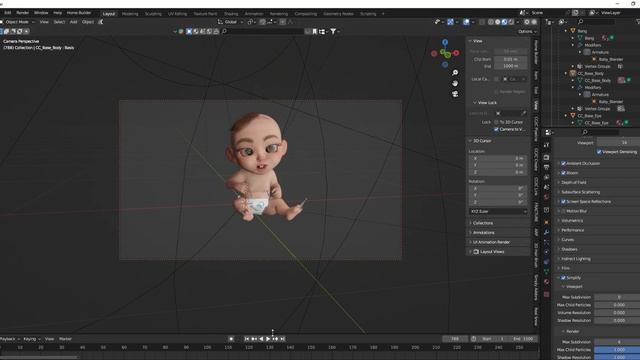Viewport: 640px width, 360px height.
Task: Play animation in reverse
Action: (261, 339)
